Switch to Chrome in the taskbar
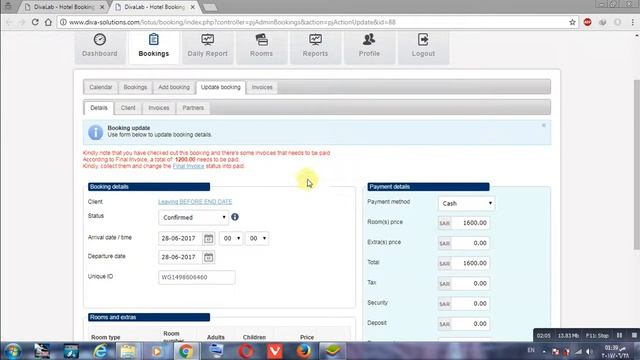The image size is (640, 360). point(186,351)
